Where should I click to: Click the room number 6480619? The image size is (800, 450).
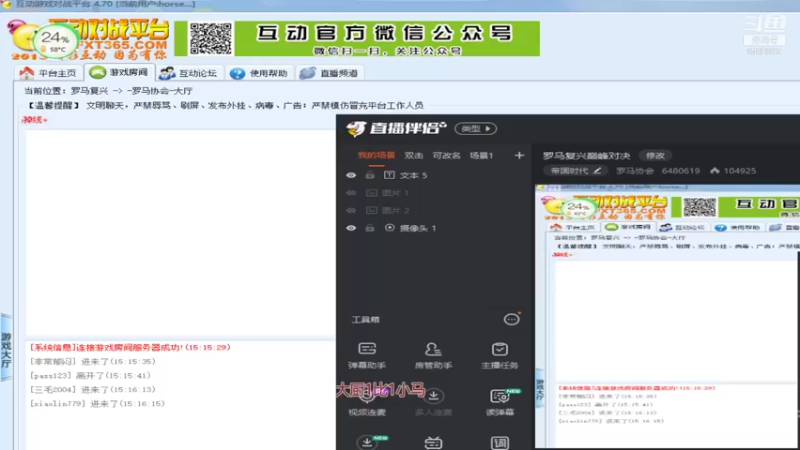click(681, 171)
